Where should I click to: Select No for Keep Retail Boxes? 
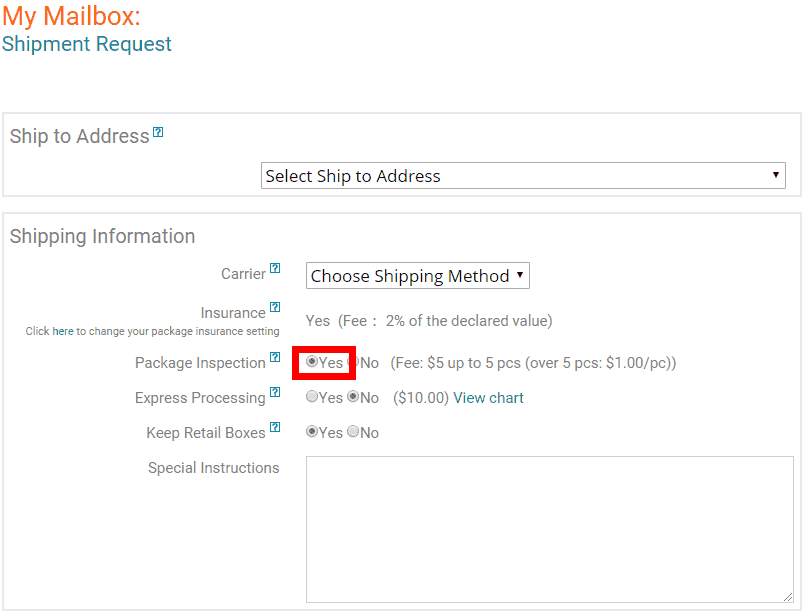pyautogui.click(x=353, y=432)
